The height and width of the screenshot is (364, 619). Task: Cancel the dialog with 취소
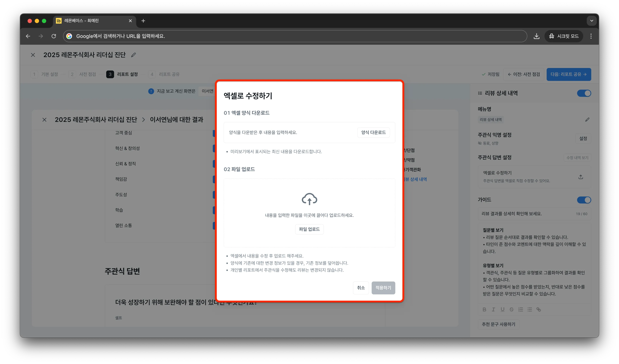click(x=361, y=288)
